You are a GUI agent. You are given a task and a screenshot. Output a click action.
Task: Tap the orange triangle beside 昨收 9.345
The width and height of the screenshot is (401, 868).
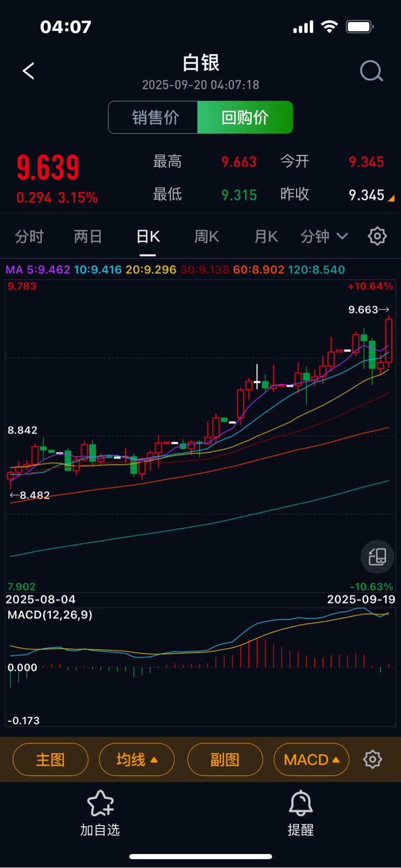coord(391,198)
